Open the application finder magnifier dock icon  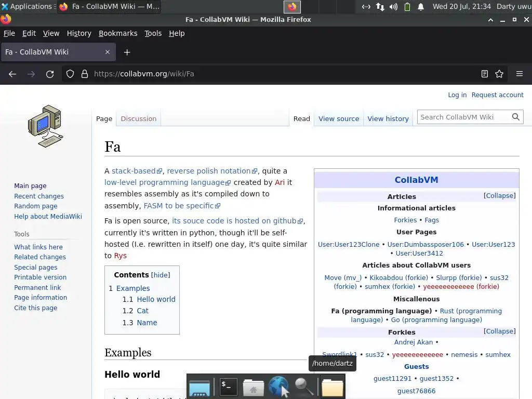303,387
